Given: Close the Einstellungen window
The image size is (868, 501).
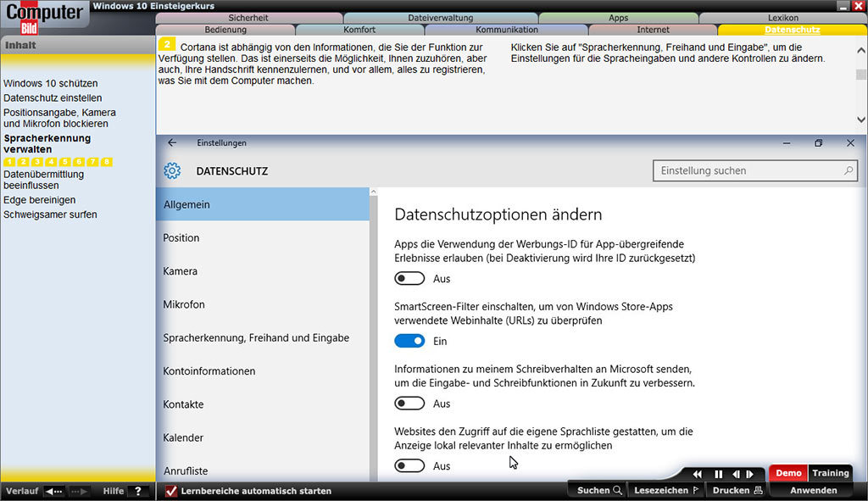Looking at the screenshot, I should [850, 142].
